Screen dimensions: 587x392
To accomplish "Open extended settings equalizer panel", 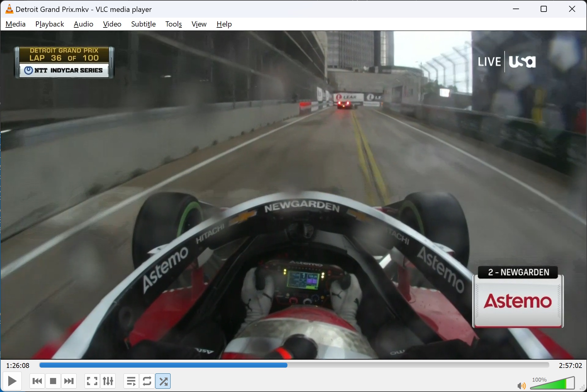I will (108, 381).
